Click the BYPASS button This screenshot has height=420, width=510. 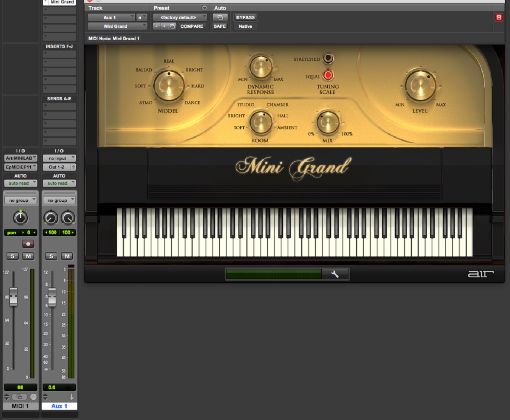(246, 17)
